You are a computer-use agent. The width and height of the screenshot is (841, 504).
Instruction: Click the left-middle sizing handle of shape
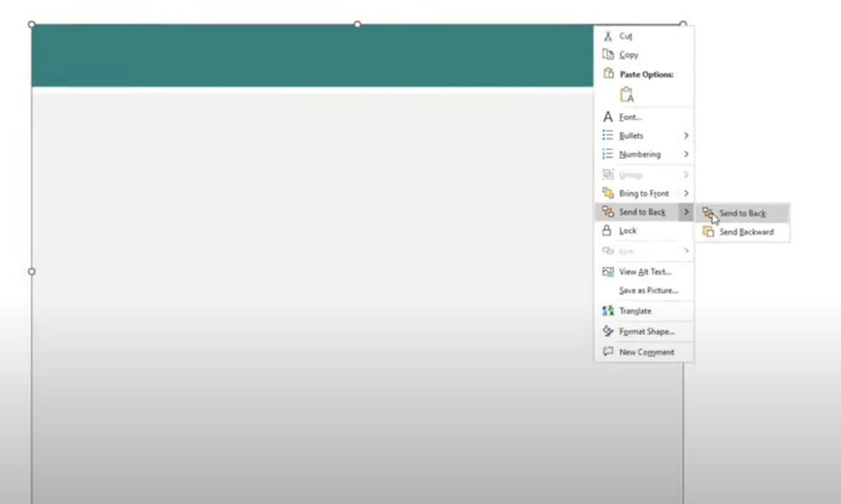tap(32, 271)
